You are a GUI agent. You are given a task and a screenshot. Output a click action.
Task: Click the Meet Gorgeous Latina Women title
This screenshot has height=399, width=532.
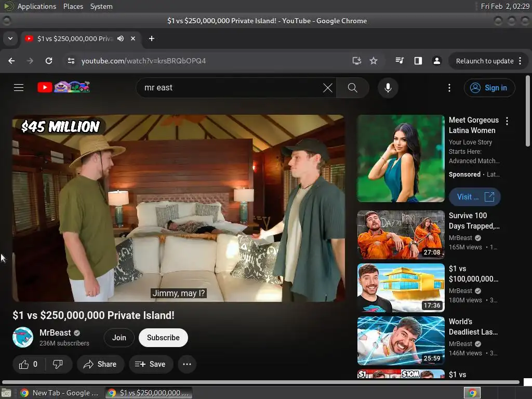pyautogui.click(x=474, y=125)
